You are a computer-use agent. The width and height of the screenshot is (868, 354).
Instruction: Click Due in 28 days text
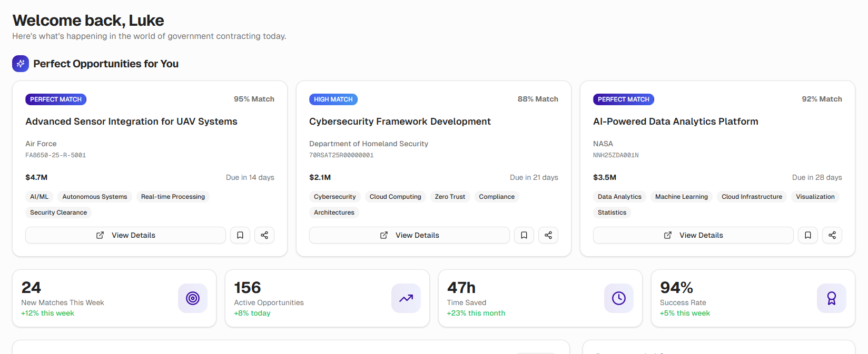click(817, 177)
